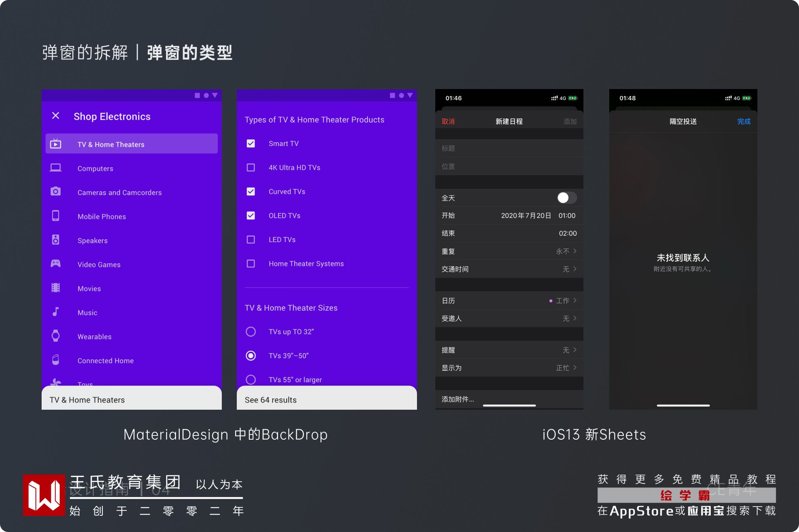Toggle the 全天 all-day switch on
The height and width of the screenshot is (532, 799).
pyautogui.click(x=566, y=198)
